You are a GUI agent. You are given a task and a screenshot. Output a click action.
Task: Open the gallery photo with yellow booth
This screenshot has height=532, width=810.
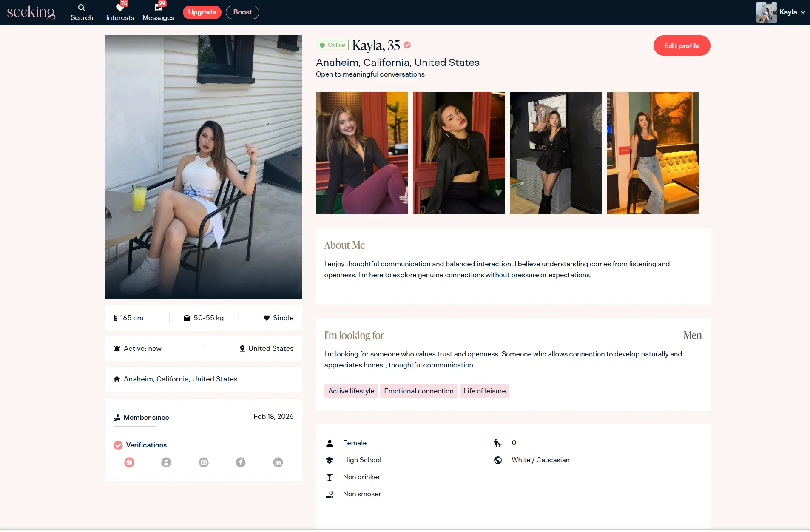coord(652,153)
